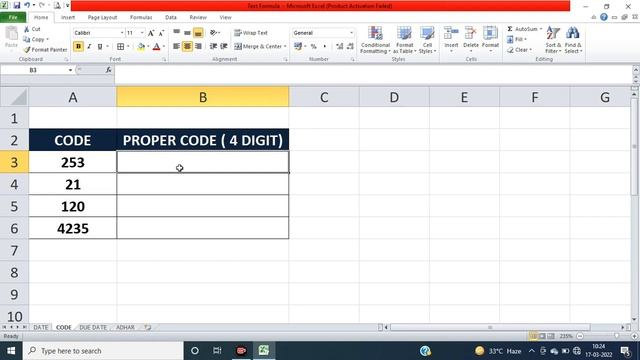Screen dimensions: 640x360
Task: Align text right in the cell
Action: (198, 47)
